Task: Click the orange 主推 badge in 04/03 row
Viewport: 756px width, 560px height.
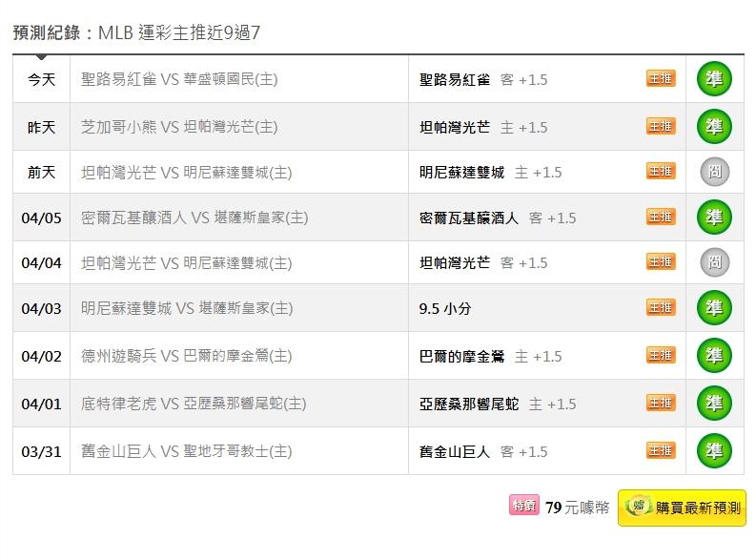Action: [661, 307]
